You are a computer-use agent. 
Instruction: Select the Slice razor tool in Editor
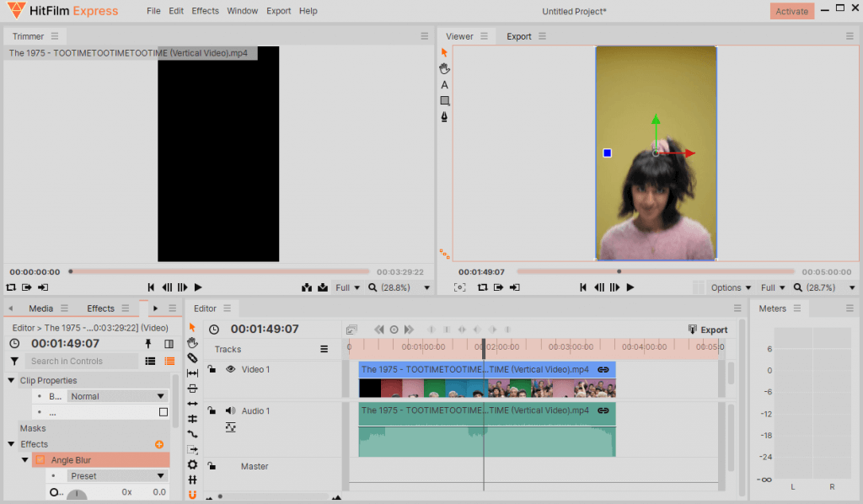click(192, 358)
